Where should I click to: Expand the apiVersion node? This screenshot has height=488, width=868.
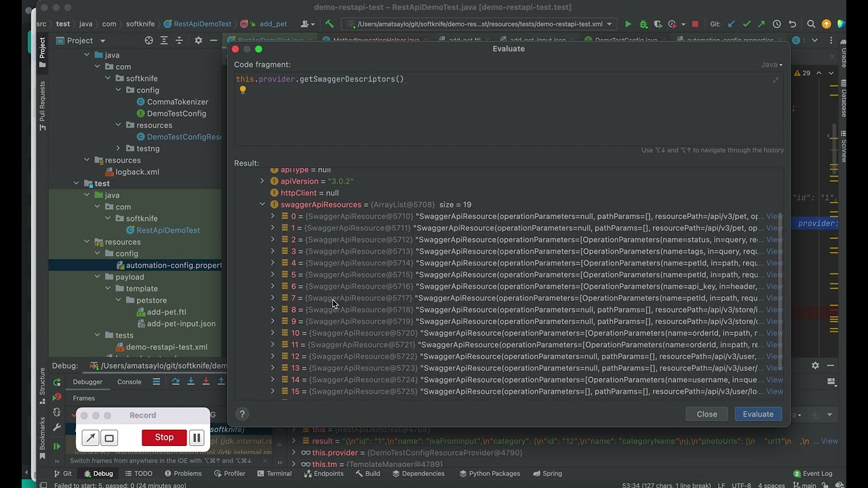click(x=262, y=181)
